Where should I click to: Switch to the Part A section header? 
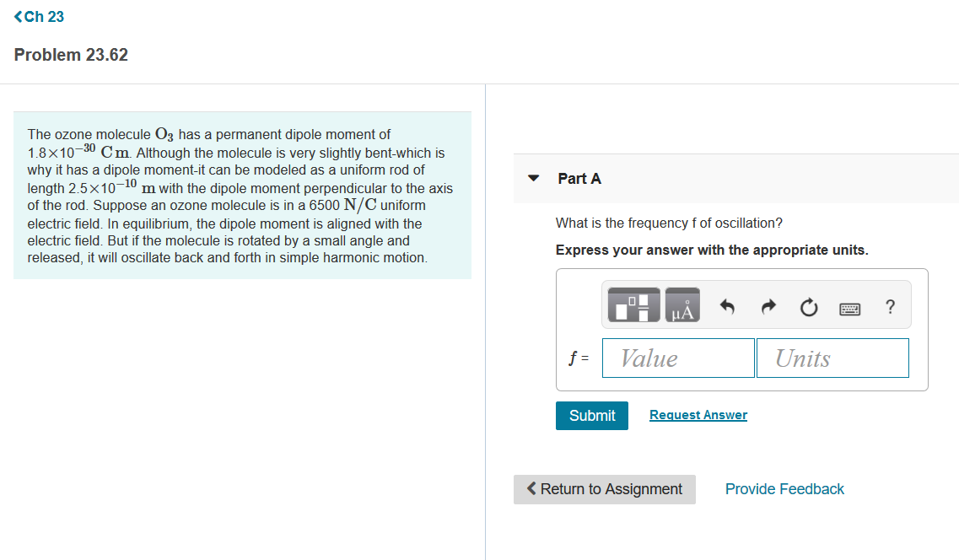click(x=579, y=178)
